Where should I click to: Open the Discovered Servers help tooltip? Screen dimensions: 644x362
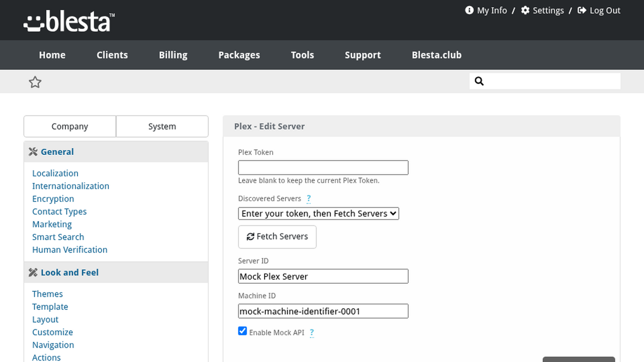pyautogui.click(x=309, y=199)
